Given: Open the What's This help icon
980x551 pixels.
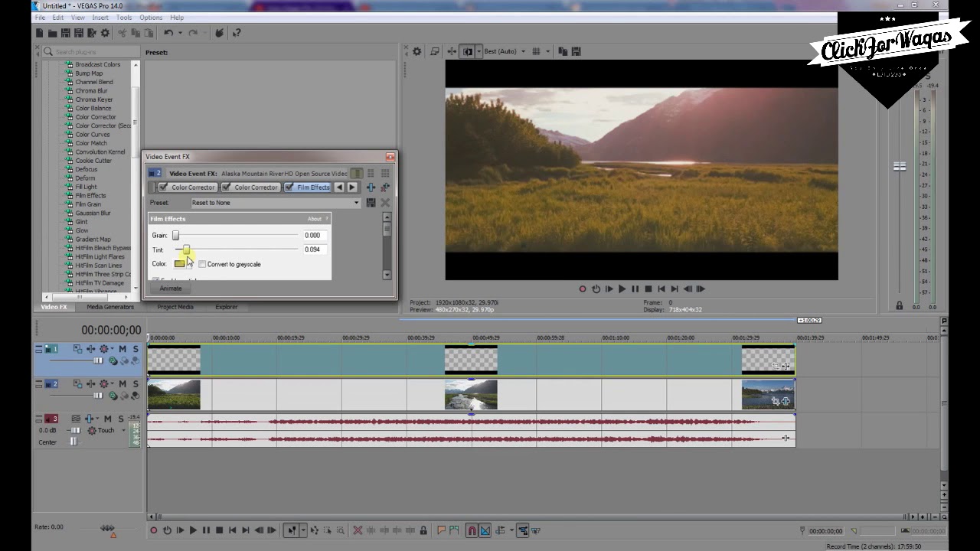Looking at the screenshot, I should 237,33.
